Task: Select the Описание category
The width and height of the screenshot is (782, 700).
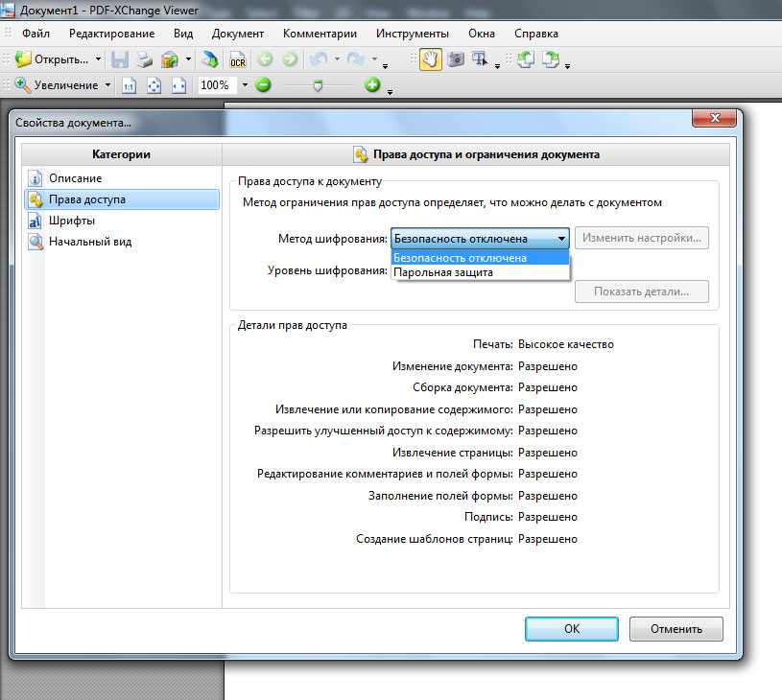Action: 122,178
